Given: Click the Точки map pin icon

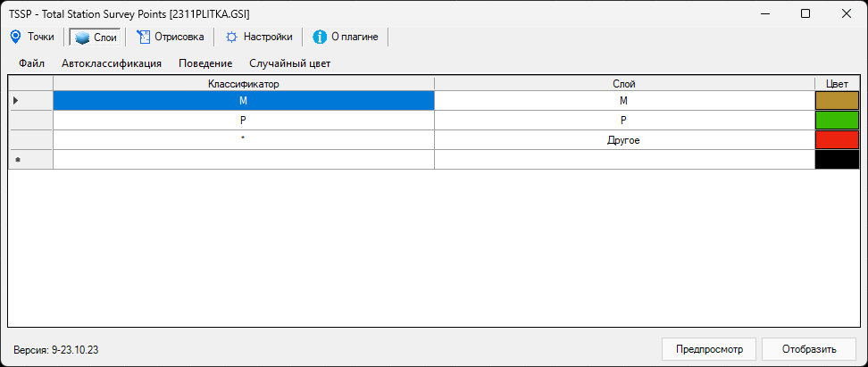Looking at the screenshot, I should [x=15, y=37].
